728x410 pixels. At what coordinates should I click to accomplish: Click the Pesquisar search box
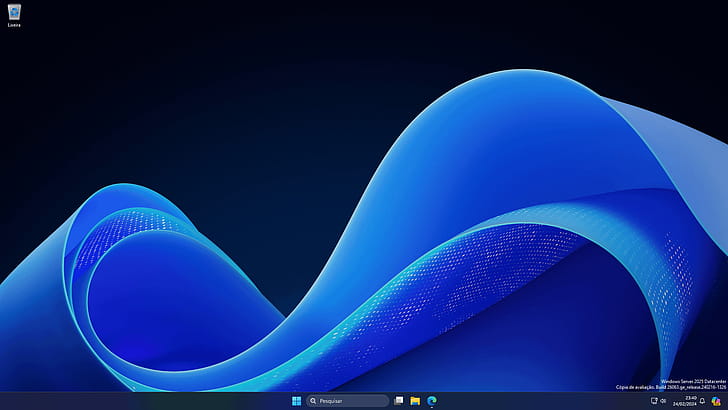tap(350, 401)
